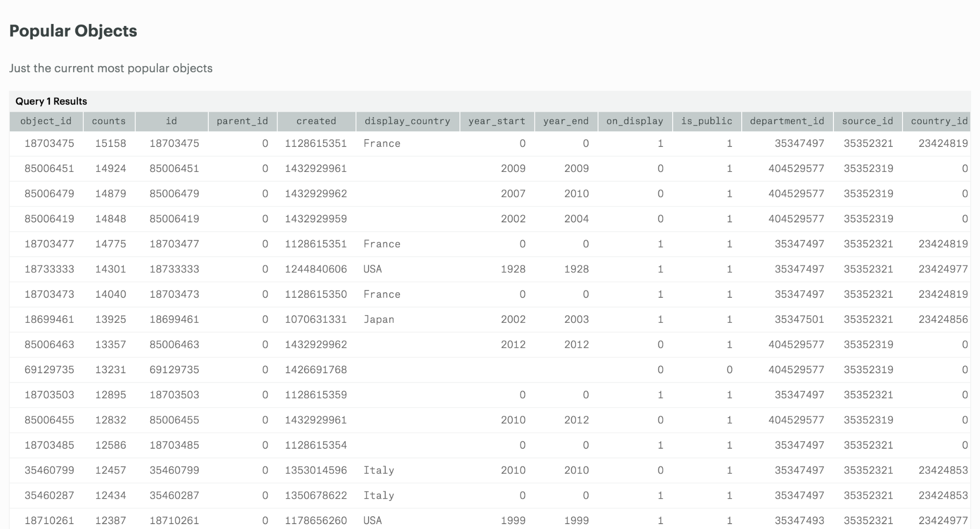Select USA in the 18710261 row
This screenshot has width=980, height=529.
pyautogui.click(x=373, y=520)
